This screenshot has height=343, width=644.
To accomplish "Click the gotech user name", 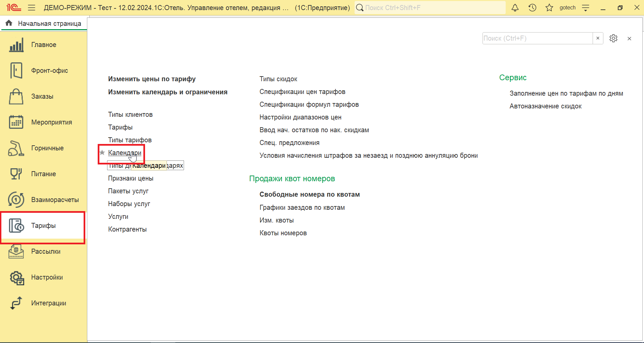I will (x=567, y=7).
